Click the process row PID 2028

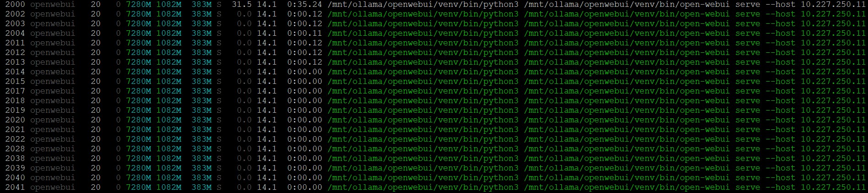coord(15,149)
